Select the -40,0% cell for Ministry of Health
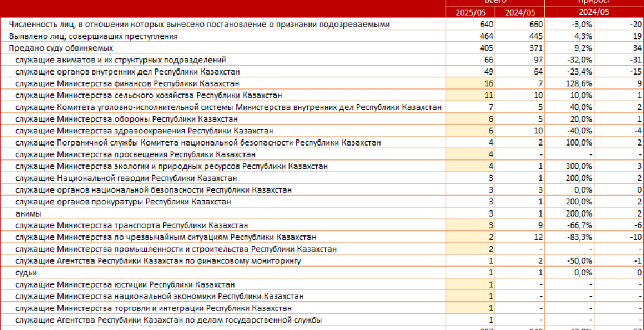The width and height of the screenshot is (644, 330). pyautogui.click(x=581, y=131)
